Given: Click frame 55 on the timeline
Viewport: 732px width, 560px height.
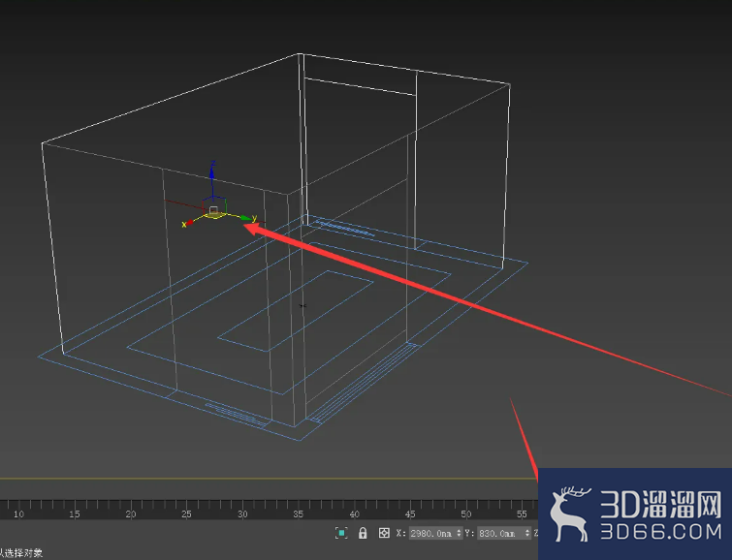Looking at the screenshot, I should 522,513.
